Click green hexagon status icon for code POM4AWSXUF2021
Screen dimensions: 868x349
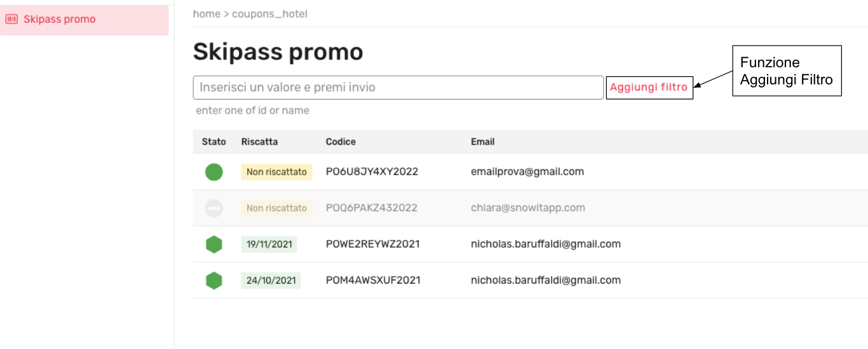pos(214,280)
